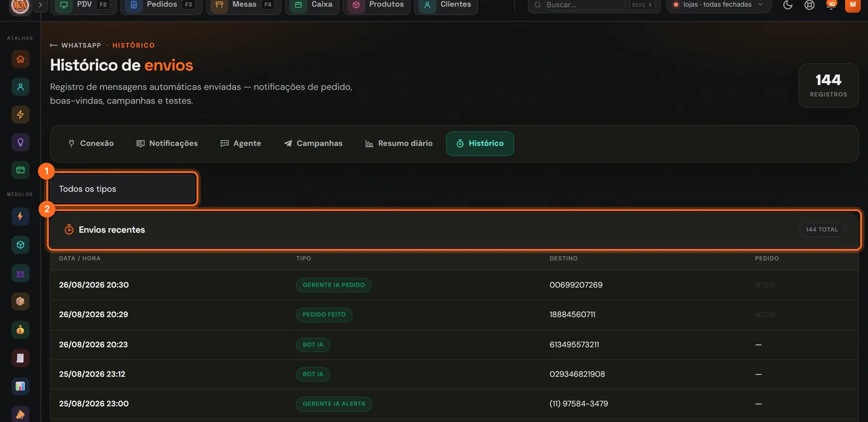Expand sidebar with the chevron arrow

(40, 5)
